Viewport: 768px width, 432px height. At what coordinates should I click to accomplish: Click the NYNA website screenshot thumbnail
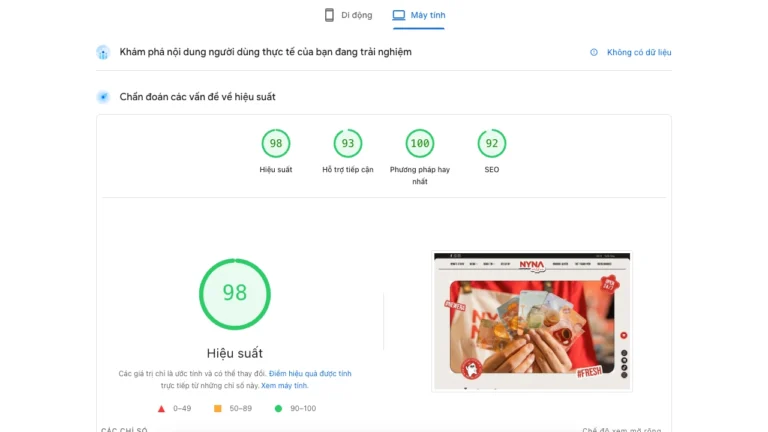click(x=532, y=321)
